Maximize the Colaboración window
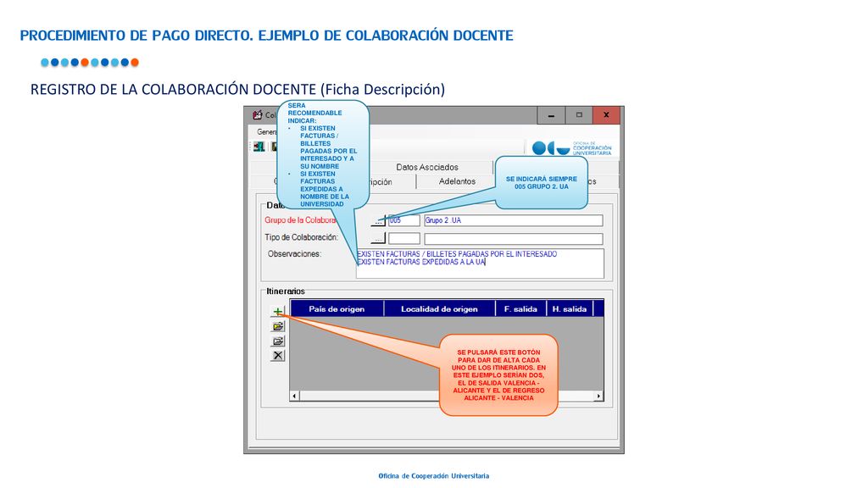Screen dimensions: 868x488 [578, 115]
